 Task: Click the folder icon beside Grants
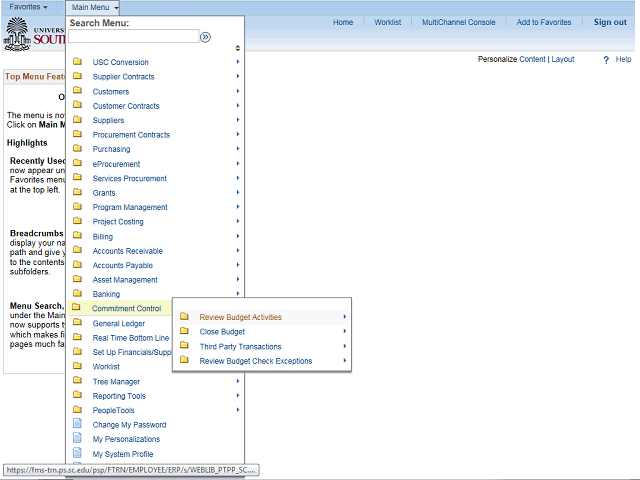(77, 192)
